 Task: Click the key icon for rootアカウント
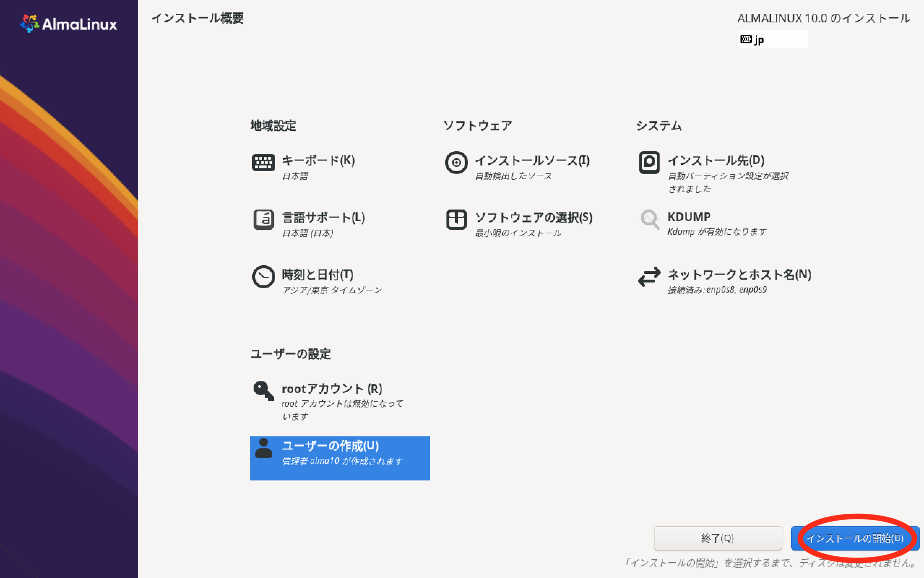(x=263, y=390)
